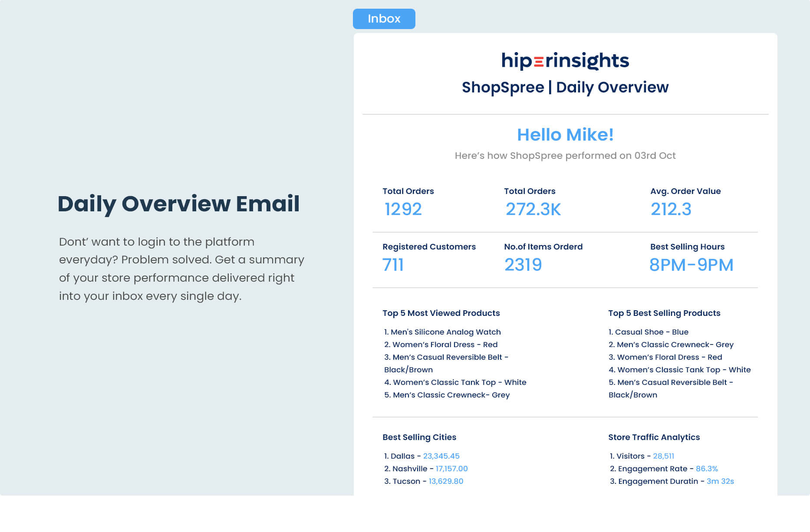Click the 272.3K value
The image size is (810, 532).
(533, 209)
